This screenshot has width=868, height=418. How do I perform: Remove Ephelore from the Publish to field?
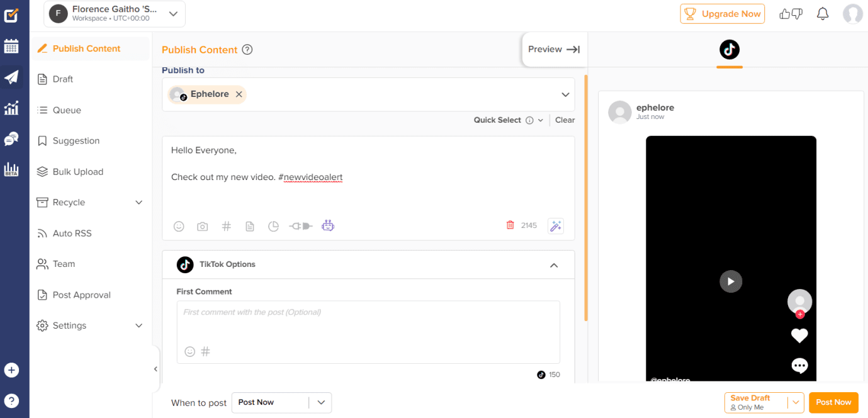point(239,94)
